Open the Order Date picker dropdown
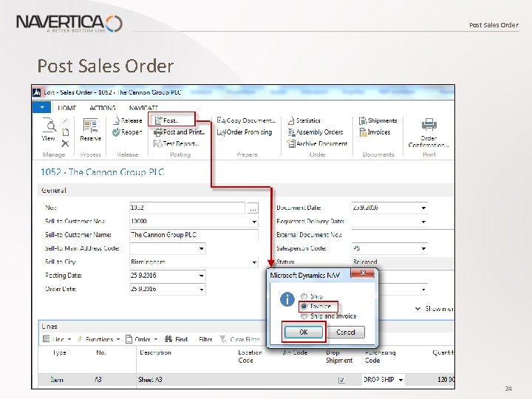 (x=201, y=290)
